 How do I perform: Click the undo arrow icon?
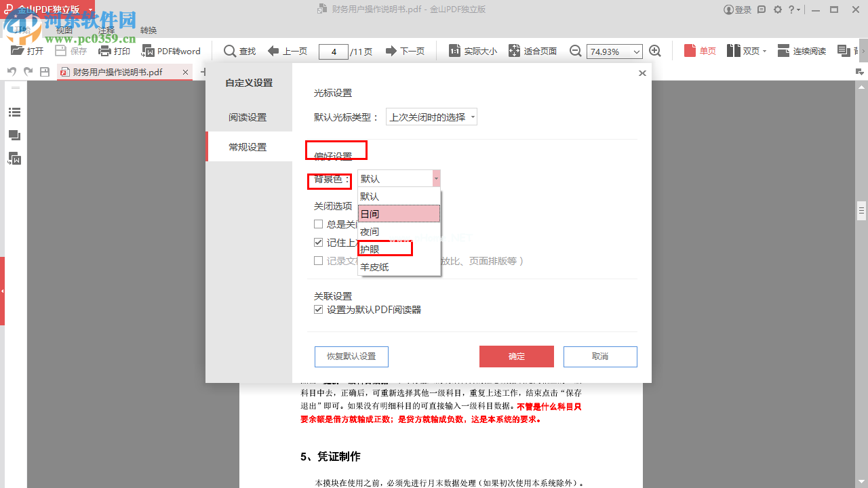coord(12,71)
